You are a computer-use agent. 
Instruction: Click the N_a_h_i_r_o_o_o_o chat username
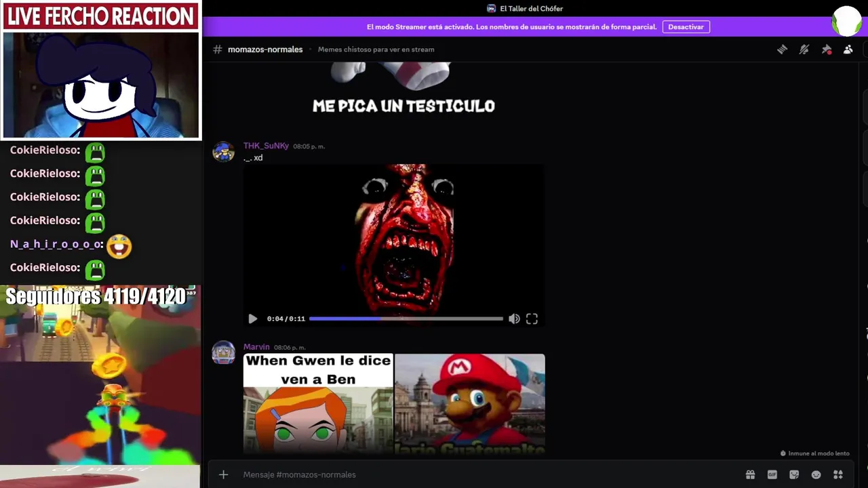pos(57,244)
